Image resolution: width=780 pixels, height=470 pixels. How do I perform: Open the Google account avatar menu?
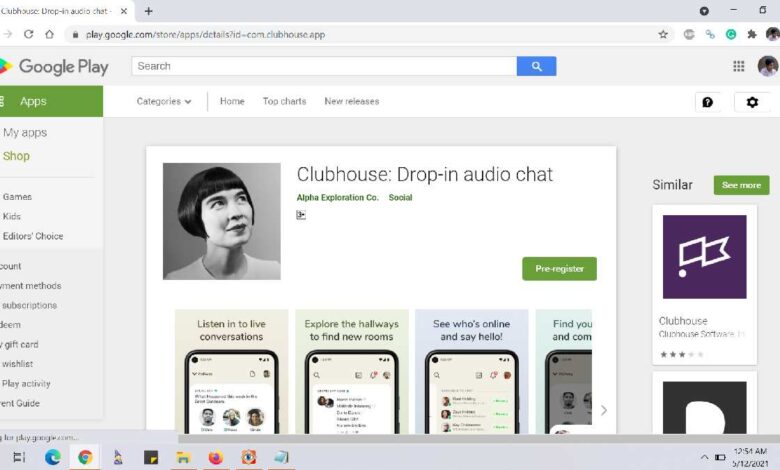768,66
